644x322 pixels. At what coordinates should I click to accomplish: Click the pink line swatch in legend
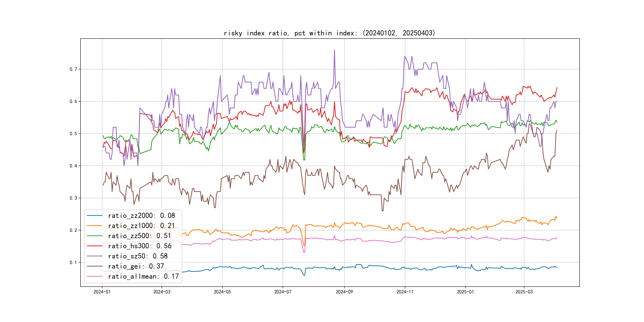click(94, 276)
